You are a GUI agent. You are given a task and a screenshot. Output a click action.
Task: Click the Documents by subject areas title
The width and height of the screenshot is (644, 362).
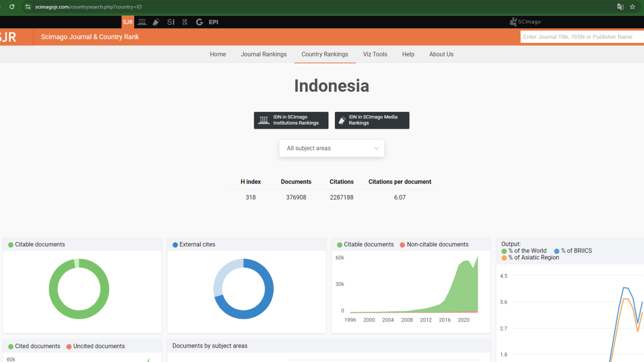[210, 346]
